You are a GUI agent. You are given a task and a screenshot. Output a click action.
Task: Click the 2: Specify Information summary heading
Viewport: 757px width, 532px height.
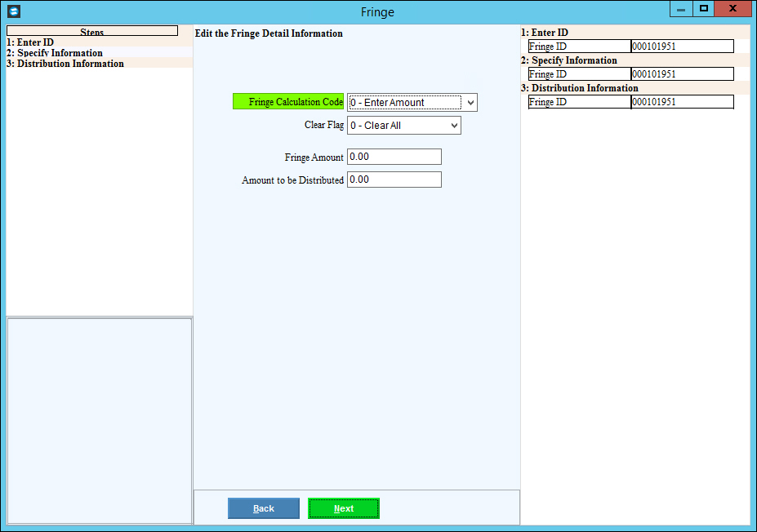[569, 60]
